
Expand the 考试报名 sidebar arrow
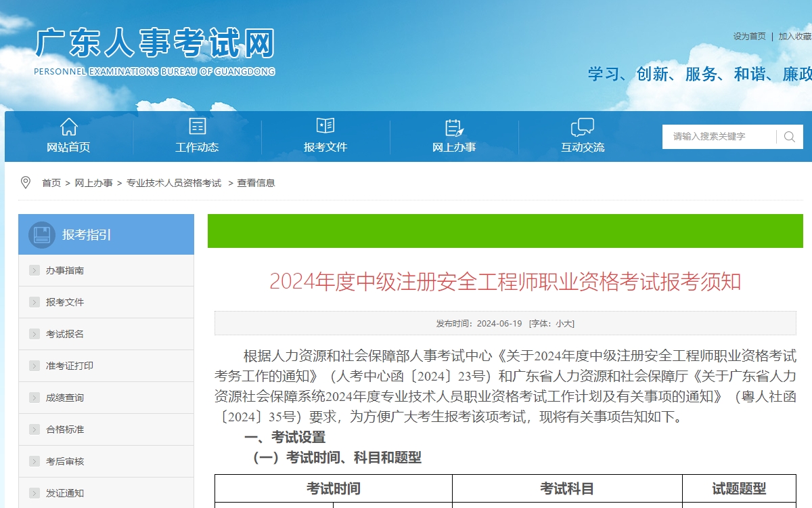click(35, 335)
